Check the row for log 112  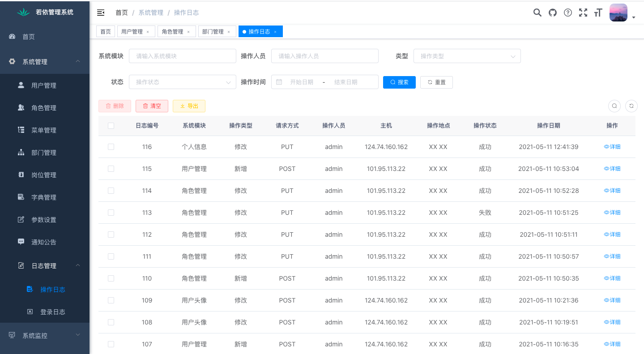tap(111, 235)
